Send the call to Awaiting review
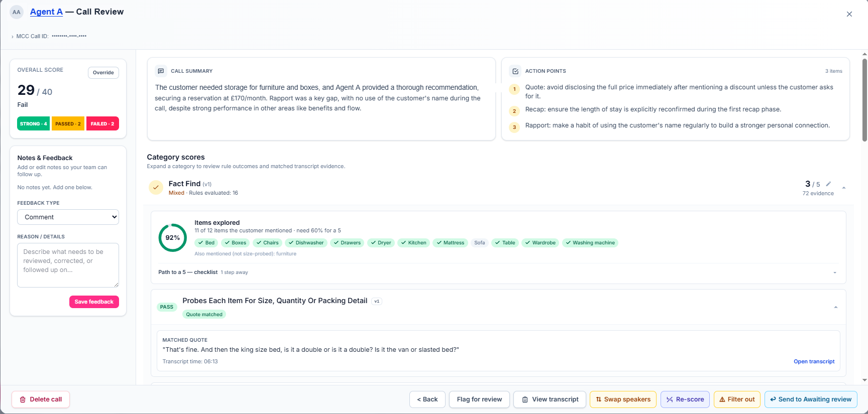868x414 pixels. click(x=811, y=399)
